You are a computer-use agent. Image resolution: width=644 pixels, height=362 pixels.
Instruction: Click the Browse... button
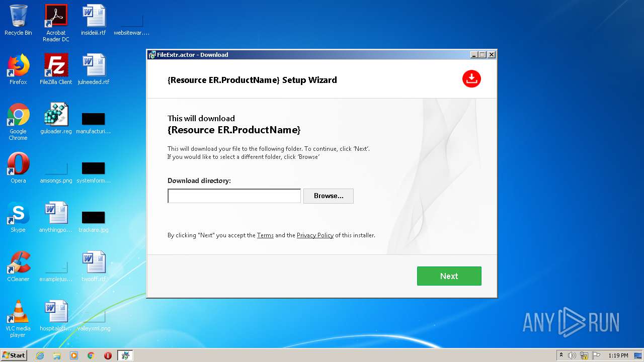coord(329,196)
